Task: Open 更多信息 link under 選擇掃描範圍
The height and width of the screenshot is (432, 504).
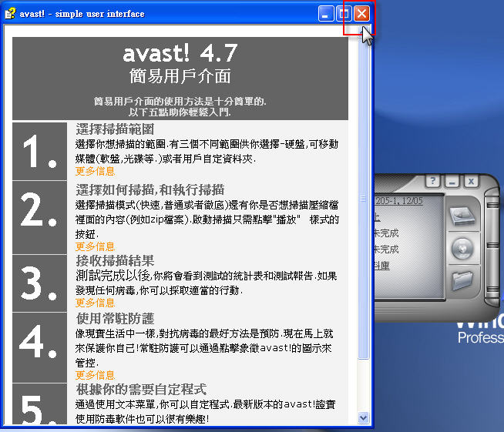Action: [x=95, y=171]
